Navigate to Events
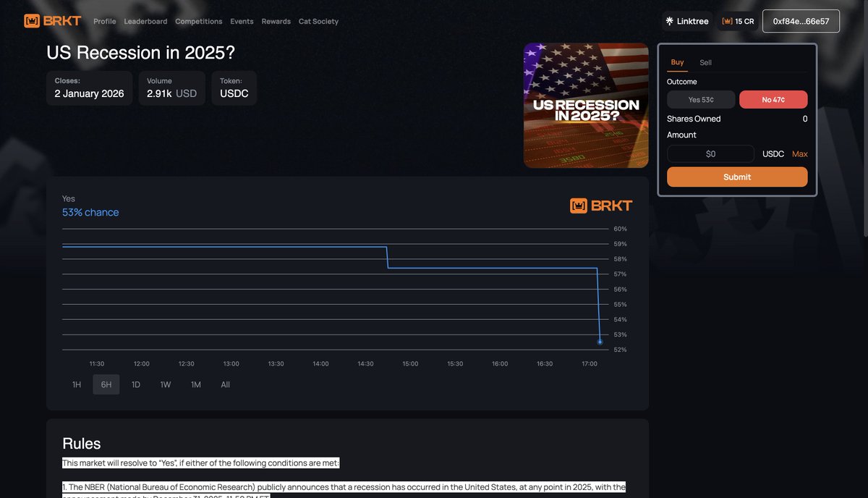The image size is (868, 498). (242, 22)
